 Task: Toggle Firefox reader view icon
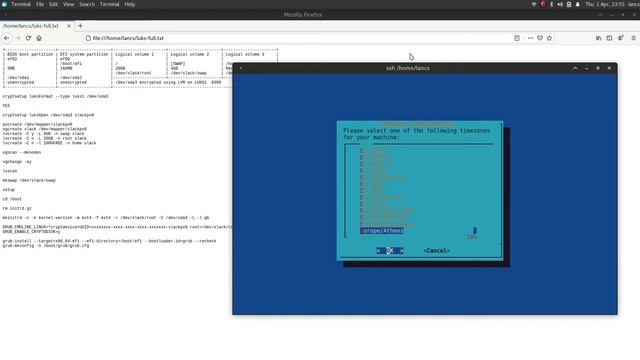point(517,38)
